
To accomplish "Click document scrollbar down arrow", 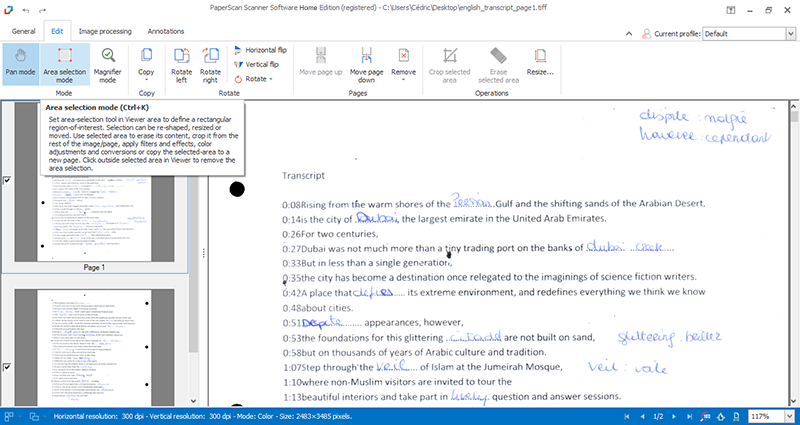I will pos(794,402).
